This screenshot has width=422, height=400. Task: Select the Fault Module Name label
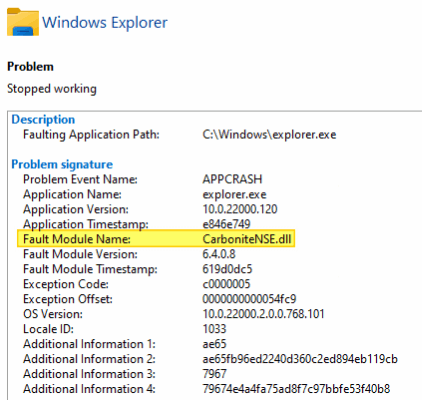pos(77,239)
